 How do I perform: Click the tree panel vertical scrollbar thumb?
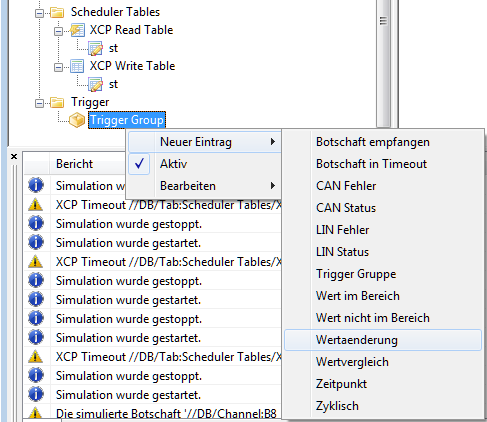pos(384,63)
